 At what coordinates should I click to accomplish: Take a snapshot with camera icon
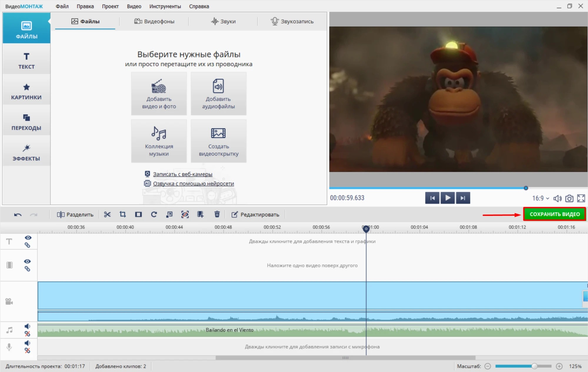click(569, 198)
